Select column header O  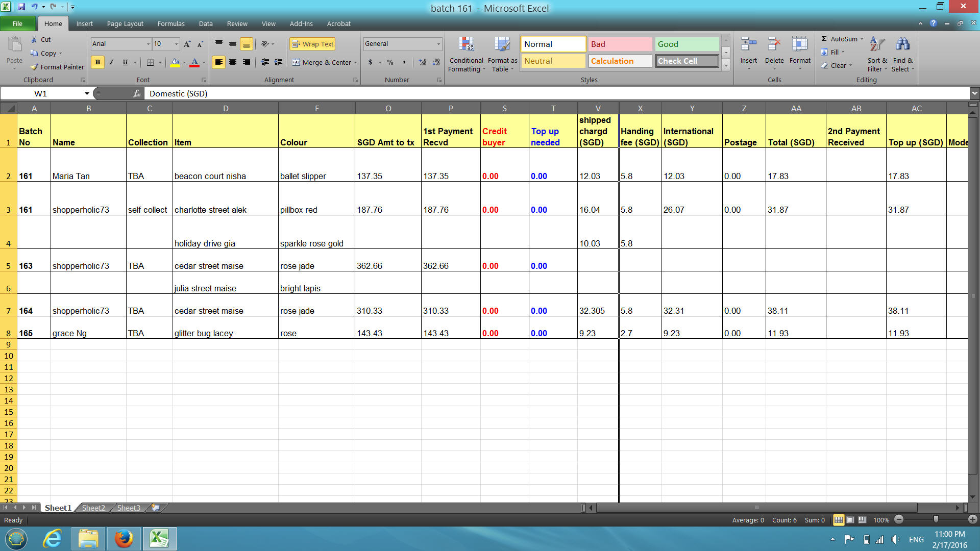pyautogui.click(x=388, y=108)
